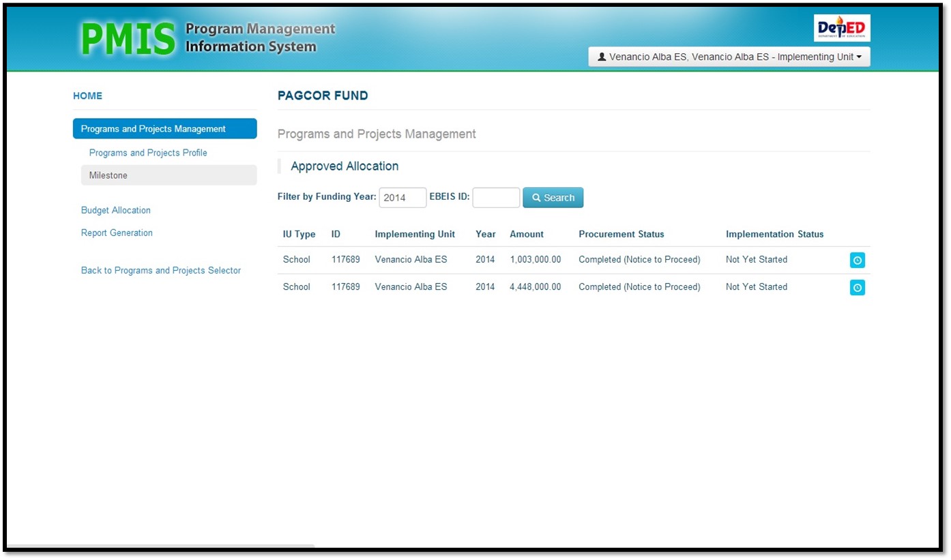Viewport: 951px width, 560px height.
Task: Focus the Funding Year filter field
Action: 403,198
